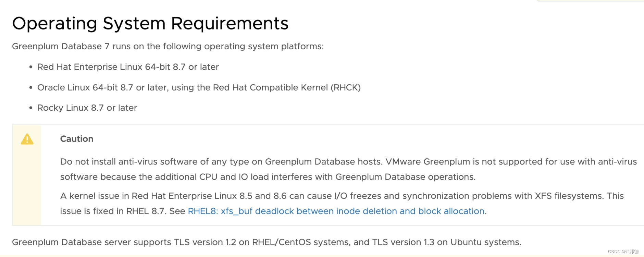The image size is (644, 257).
Task: Select the Operating System Requirements heading
Action: pos(150,24)
